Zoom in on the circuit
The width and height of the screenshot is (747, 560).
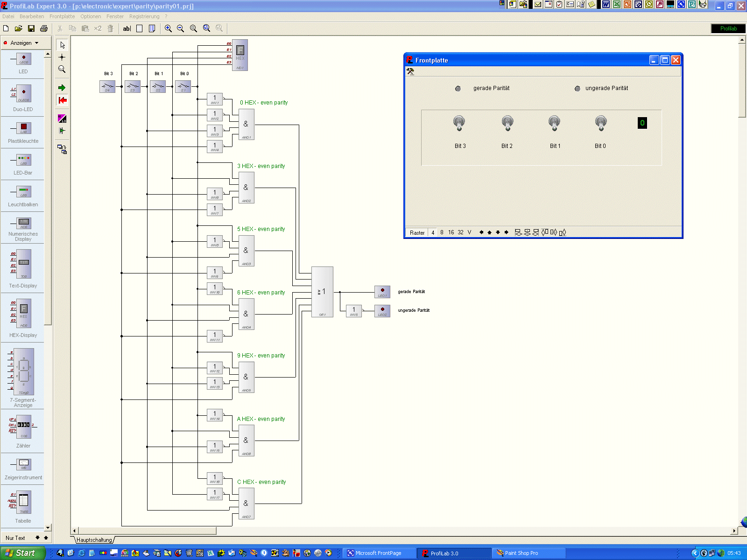point(168,28)
